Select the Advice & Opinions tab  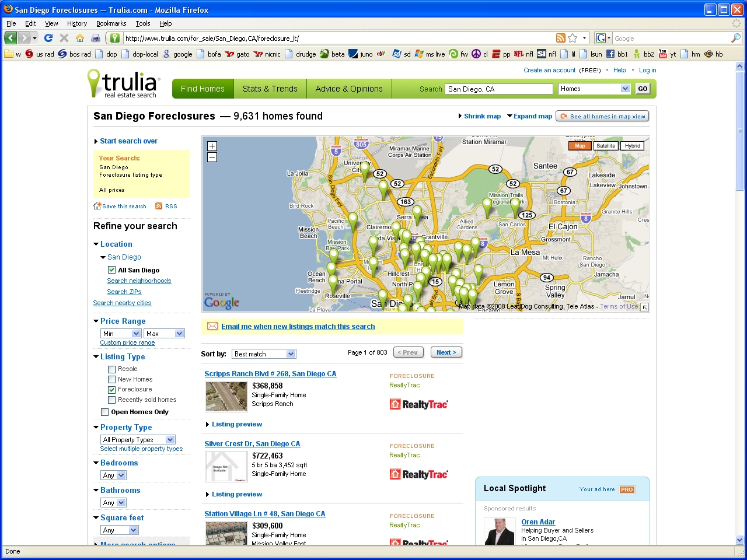coord(349,89)
